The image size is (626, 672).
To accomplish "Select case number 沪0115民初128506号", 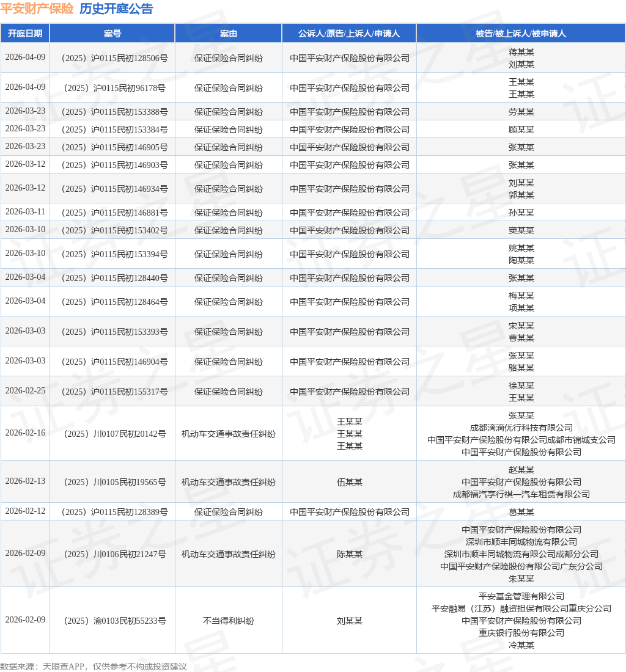I will (x=114, y=58).
